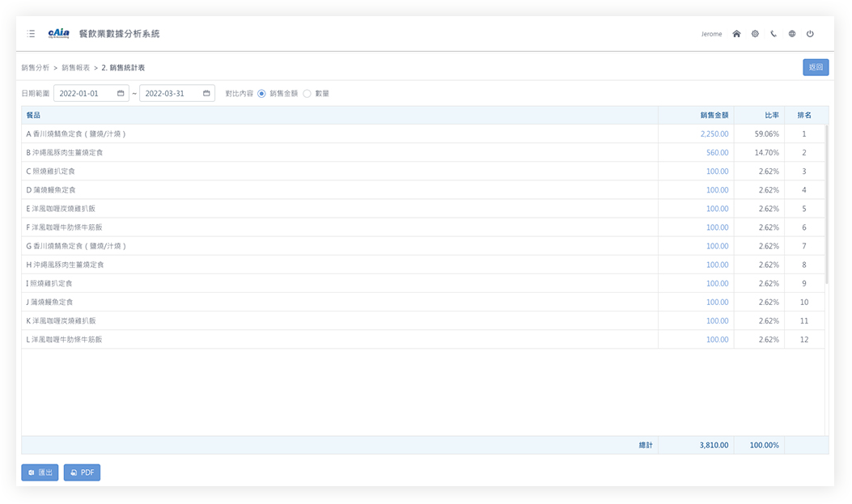852x504 pixels.
Task: Select row H 沖繩風豚肉生薑燒定食
Action: coord(422,265)
